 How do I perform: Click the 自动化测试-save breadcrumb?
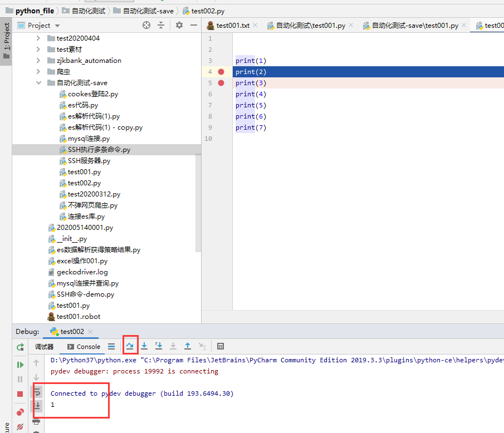click(148, 11)
